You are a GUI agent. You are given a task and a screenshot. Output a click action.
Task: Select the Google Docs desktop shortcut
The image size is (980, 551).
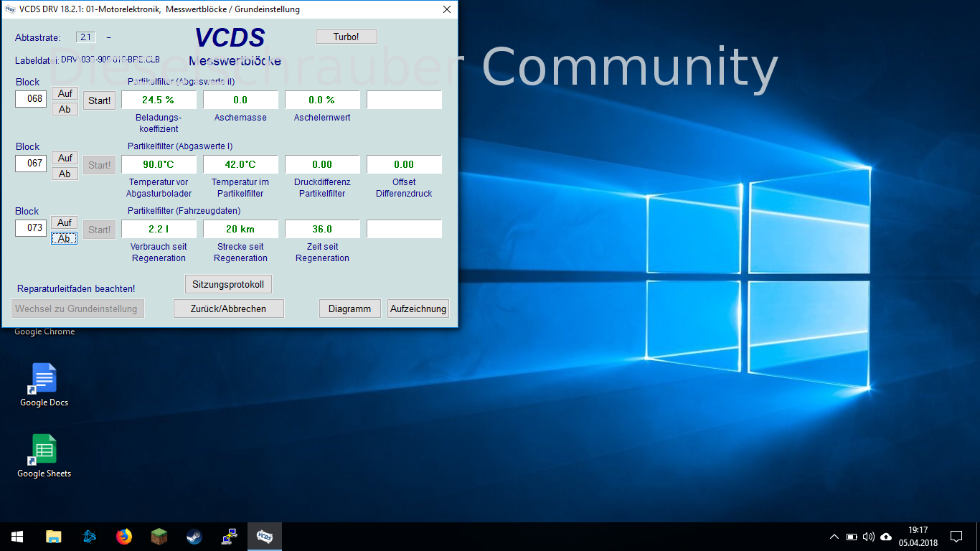coord(44,385)
